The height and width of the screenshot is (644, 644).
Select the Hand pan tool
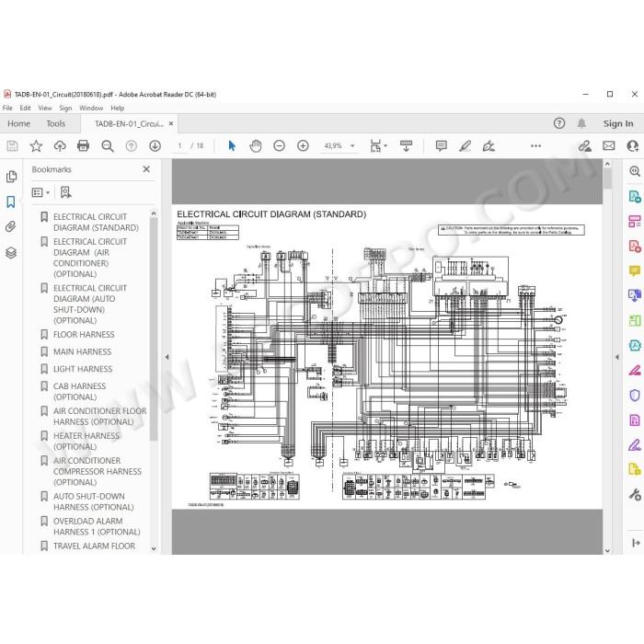pyautogui.click(x=256, y=145)
